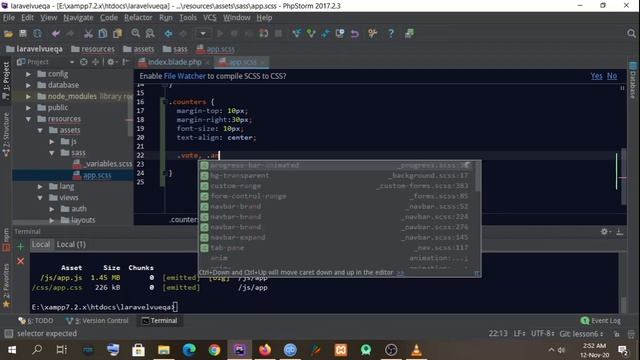
Task: Click Git: lesson6 branch widget
Action: 581,333
